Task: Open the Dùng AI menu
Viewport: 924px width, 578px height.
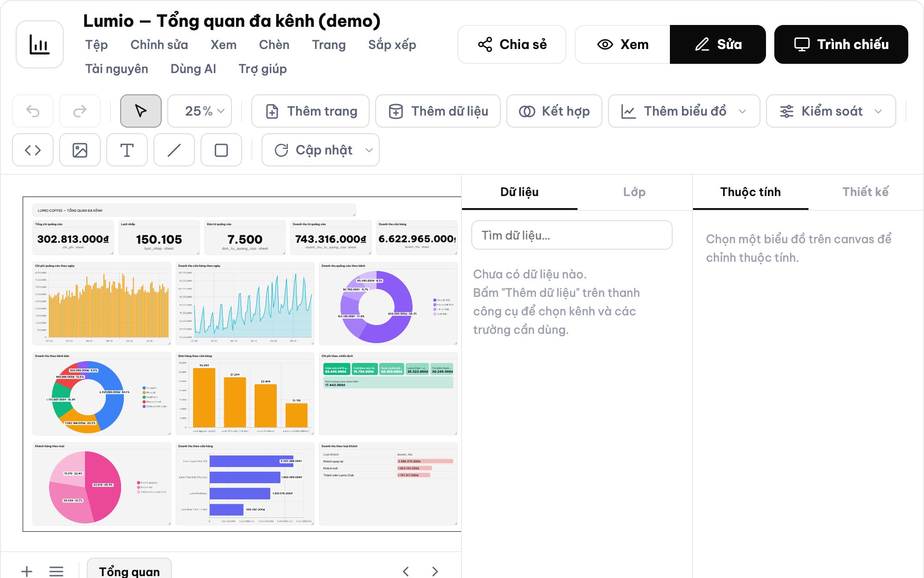Action: click(193, 69)
